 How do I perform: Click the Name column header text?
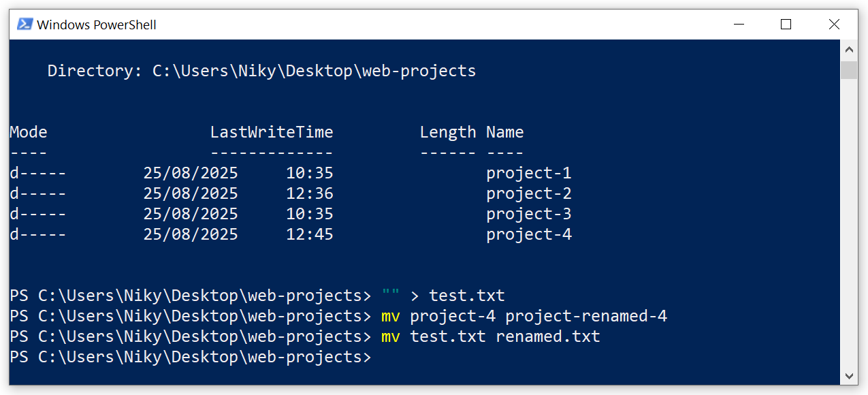(504, 131)
